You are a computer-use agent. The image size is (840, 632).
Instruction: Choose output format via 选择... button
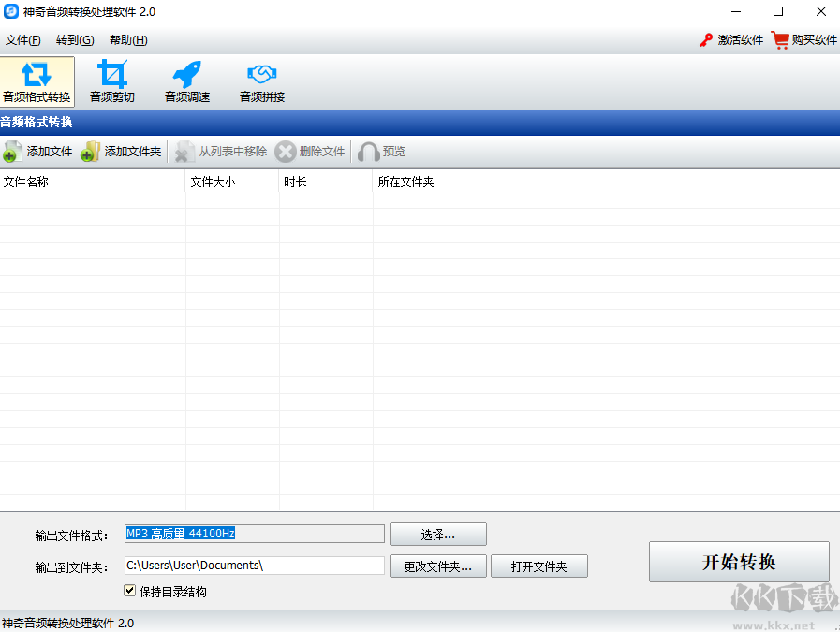click(x=437, y=534)
